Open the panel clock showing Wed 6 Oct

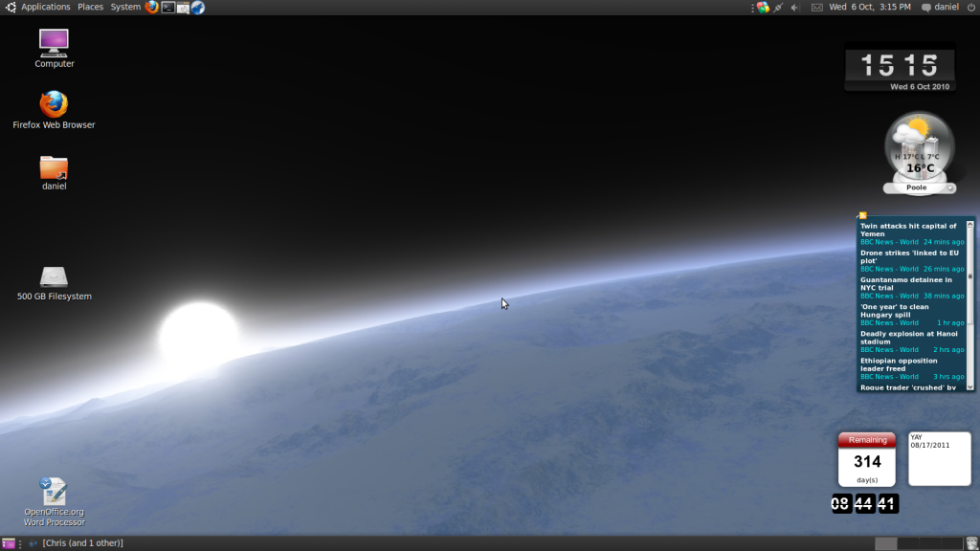[870, 7]
